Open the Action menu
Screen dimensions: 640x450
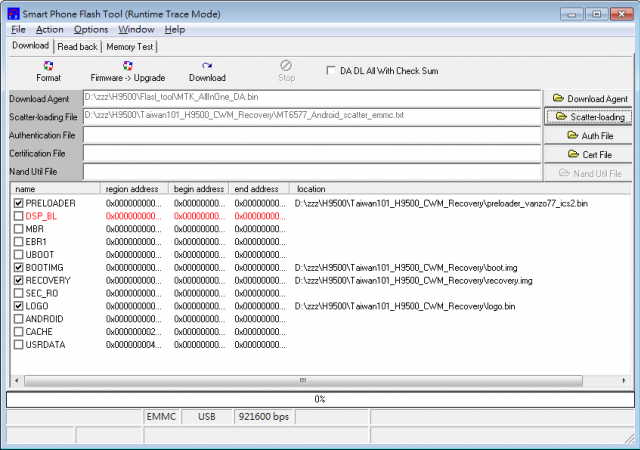pyautogui.click(x=50, y=30)
